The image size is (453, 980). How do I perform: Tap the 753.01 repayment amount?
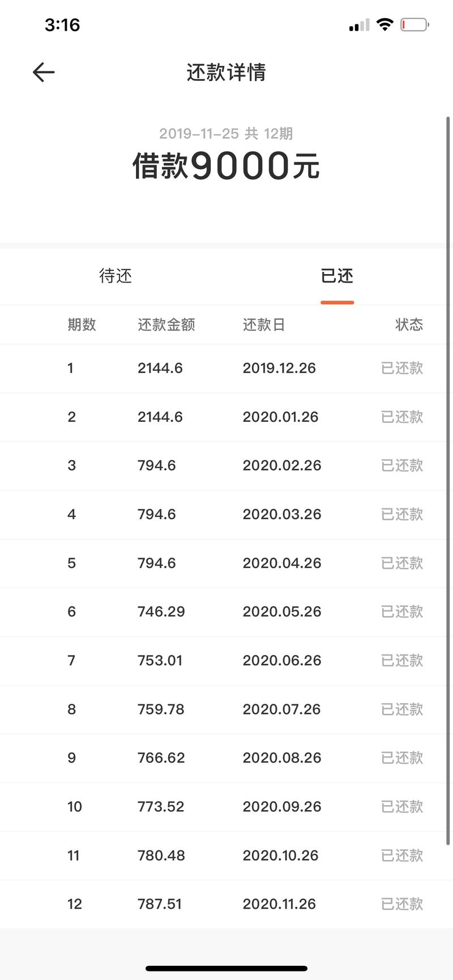[160, 660]
